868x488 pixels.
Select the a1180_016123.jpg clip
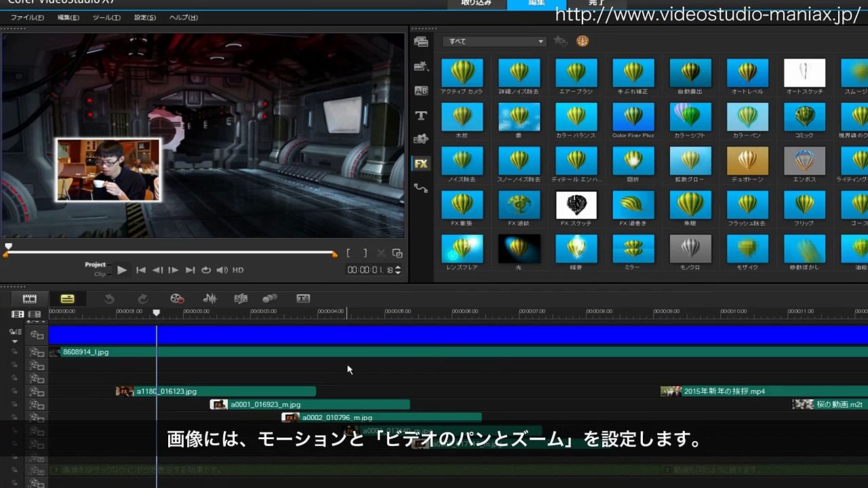click(216, 391)
